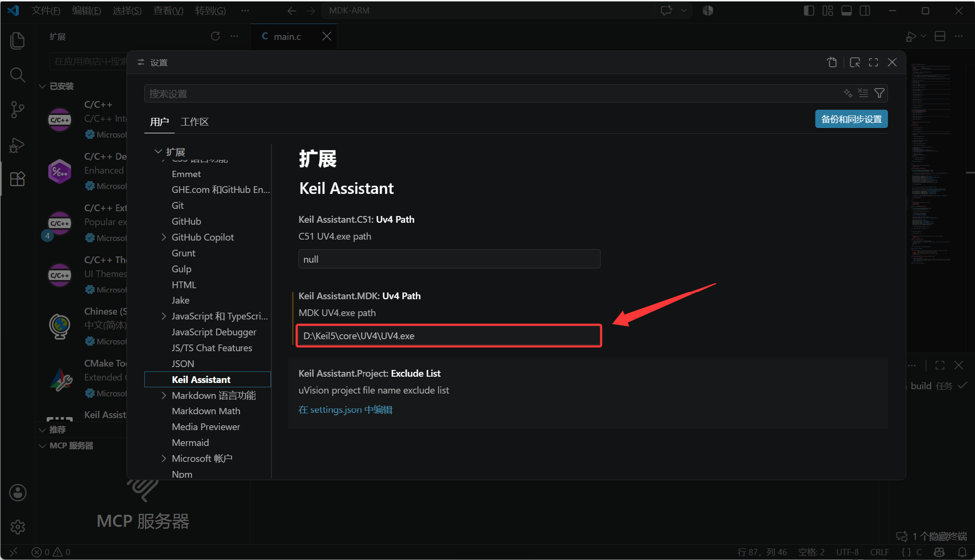975x560 pixels.
Task: Open the Explorer view in activity bar
Action: click(x=17, y=40)
